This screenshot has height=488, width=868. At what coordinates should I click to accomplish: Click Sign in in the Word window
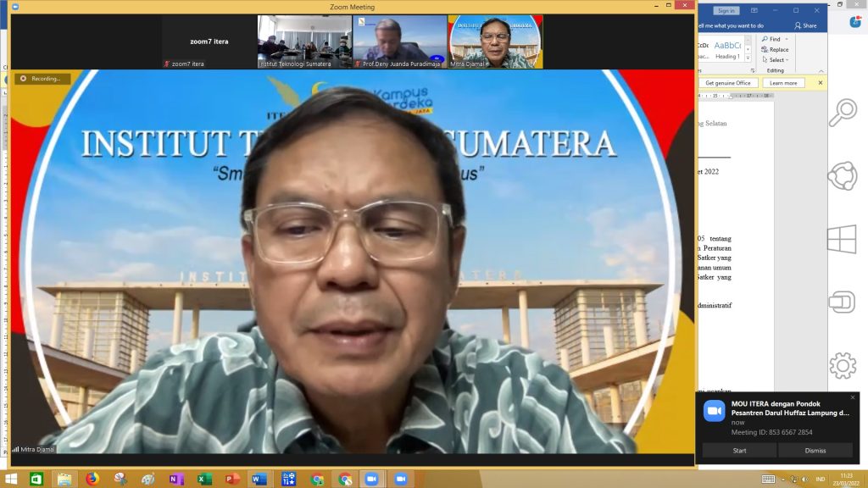[x=726, y=10]
